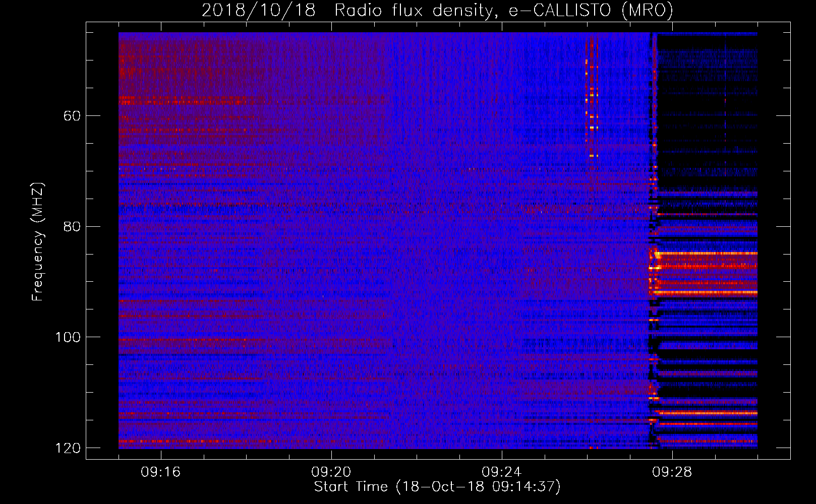
Task: Click the '80' frequency tick label
Action: point(72,226)
